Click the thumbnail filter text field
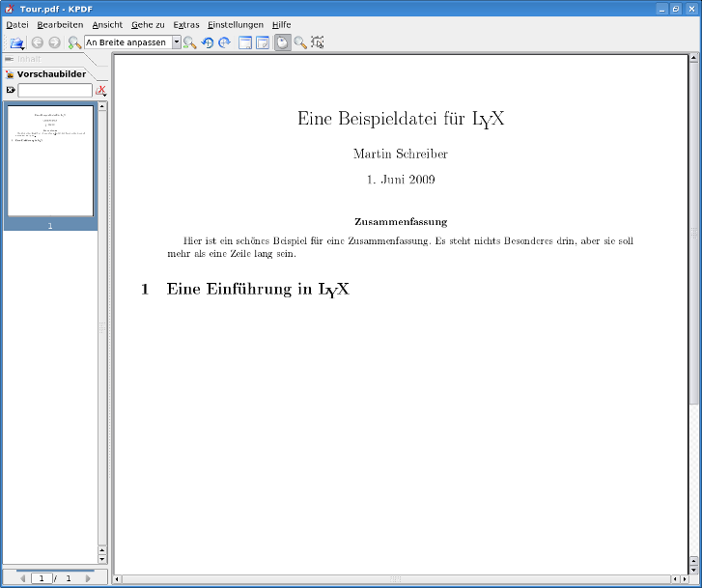The width and height of the screenshot is (702, 588). tap(55, 90)
